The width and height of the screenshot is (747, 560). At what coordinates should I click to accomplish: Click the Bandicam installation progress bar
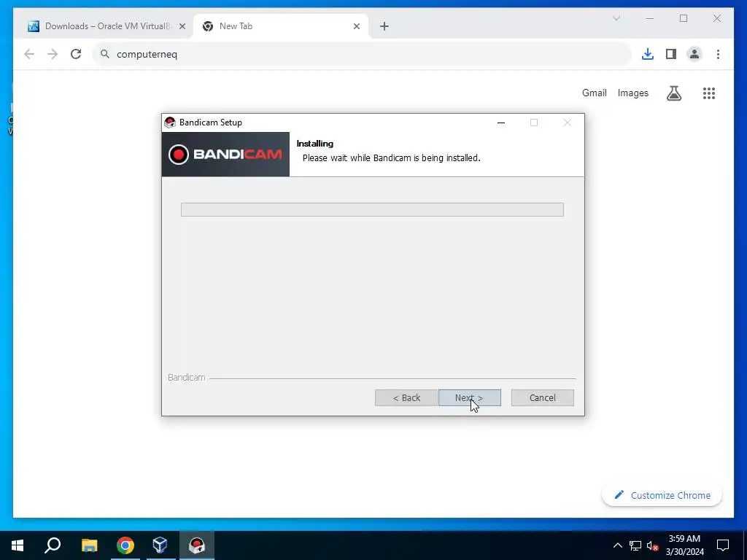click(x=372, y=209)
